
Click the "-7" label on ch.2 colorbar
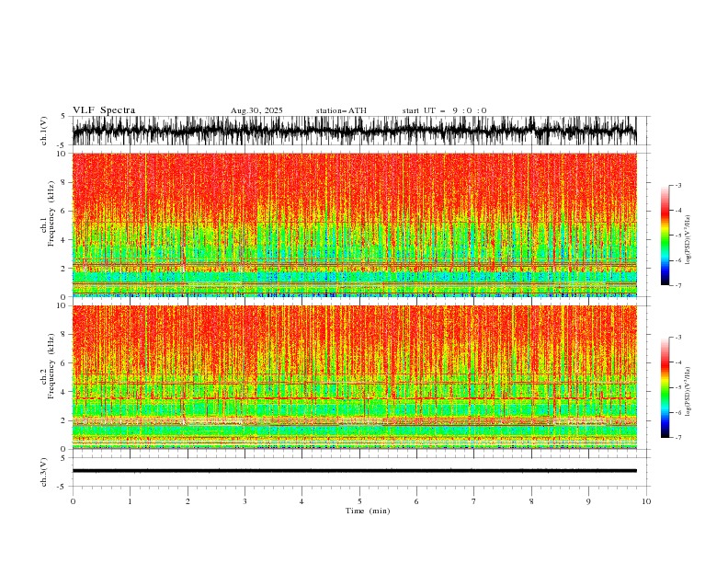point(677,437)
